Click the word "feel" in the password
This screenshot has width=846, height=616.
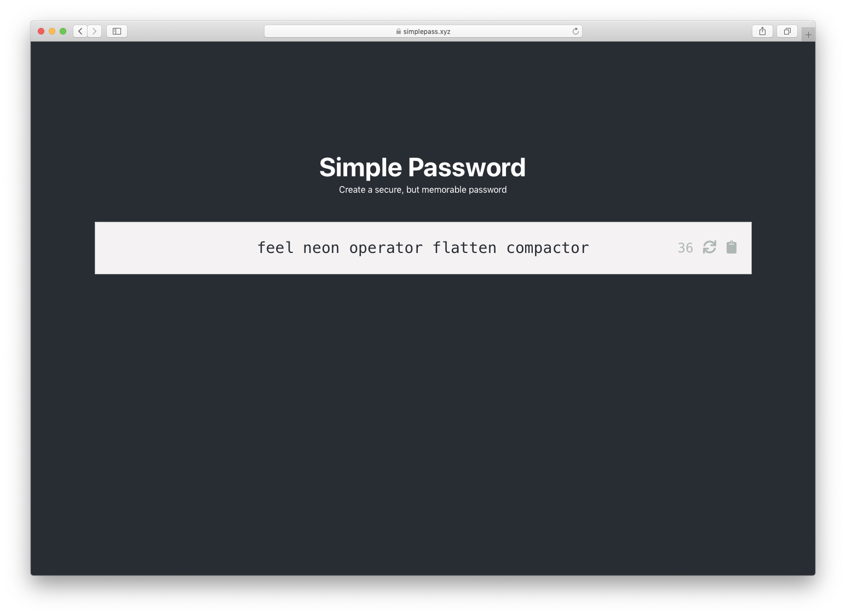point(275,248)
